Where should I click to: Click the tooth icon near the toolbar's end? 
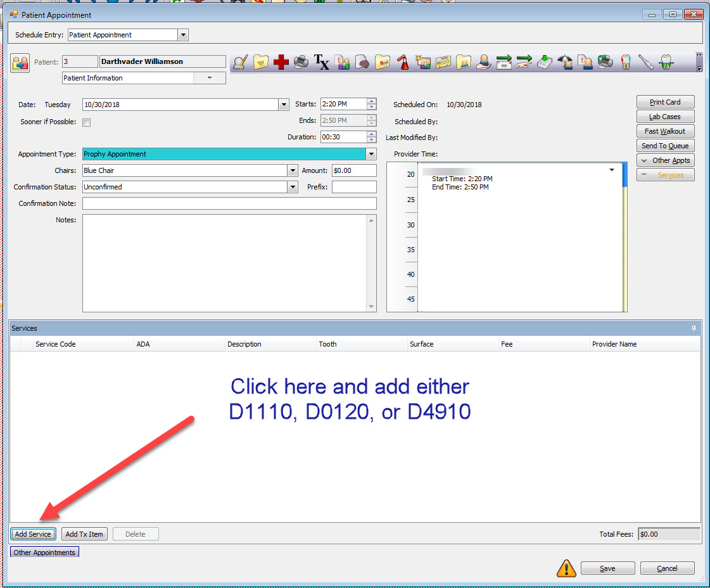(x=625, y=62)
